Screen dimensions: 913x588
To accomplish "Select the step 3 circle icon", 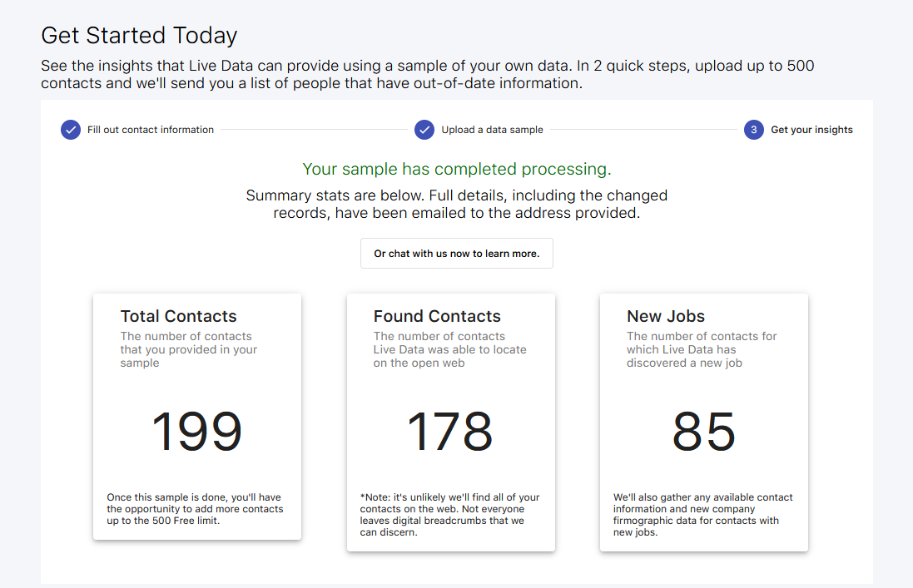I will (x=752, y=130).
